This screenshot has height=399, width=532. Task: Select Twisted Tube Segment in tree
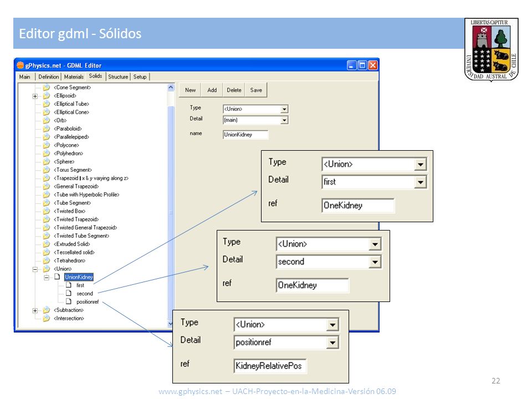click(x=81, y=236)
